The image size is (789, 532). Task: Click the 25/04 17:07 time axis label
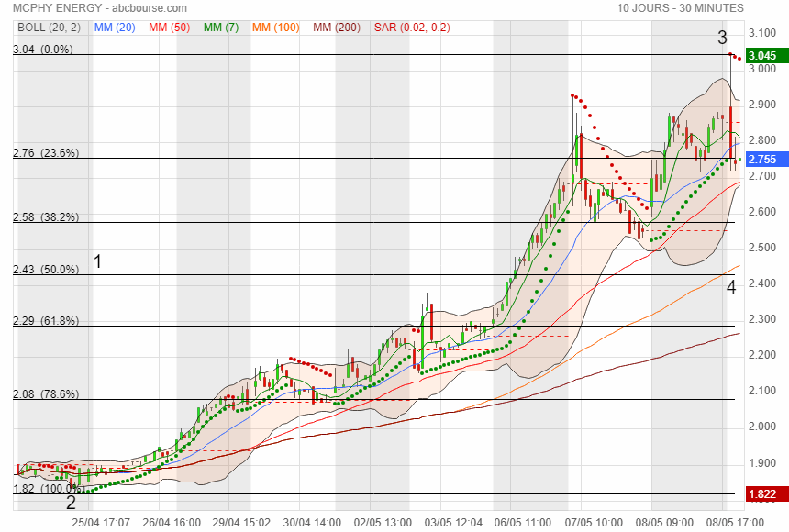click(101, 523)
